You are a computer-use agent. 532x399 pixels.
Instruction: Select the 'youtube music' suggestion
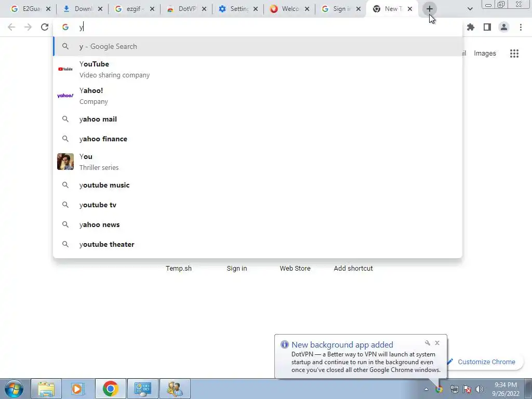[258, 185]
